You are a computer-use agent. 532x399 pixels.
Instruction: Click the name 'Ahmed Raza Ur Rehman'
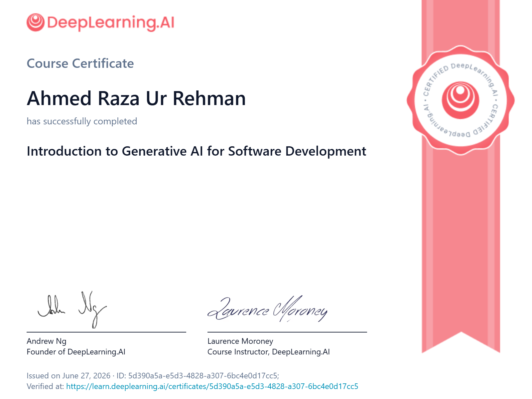[x=136, y=98]
